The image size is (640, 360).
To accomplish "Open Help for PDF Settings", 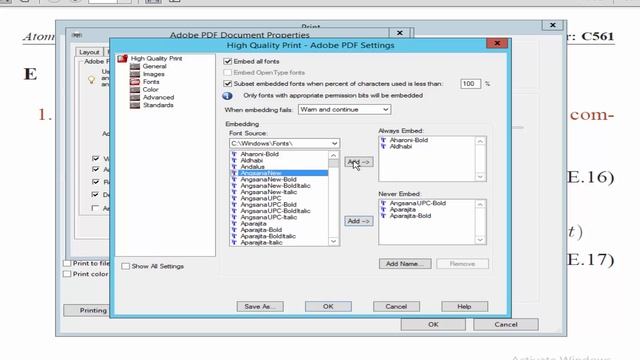I will tap(464, 307).
